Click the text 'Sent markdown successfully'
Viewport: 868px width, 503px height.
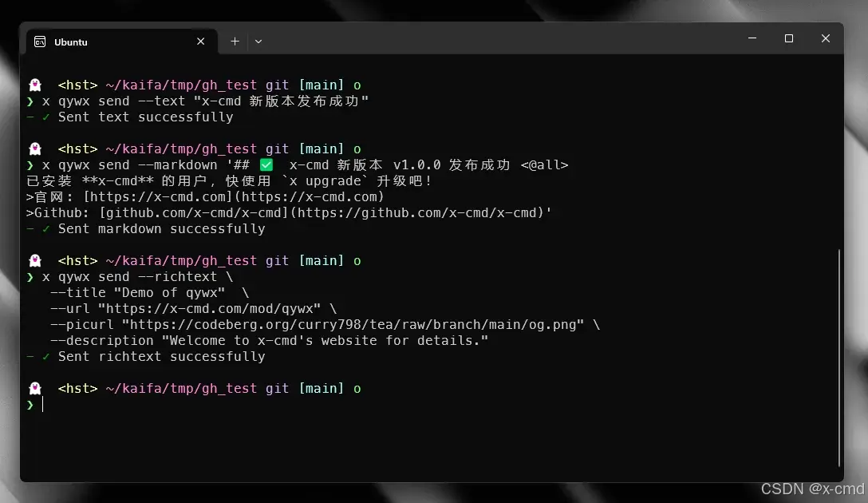pos(162,229)
